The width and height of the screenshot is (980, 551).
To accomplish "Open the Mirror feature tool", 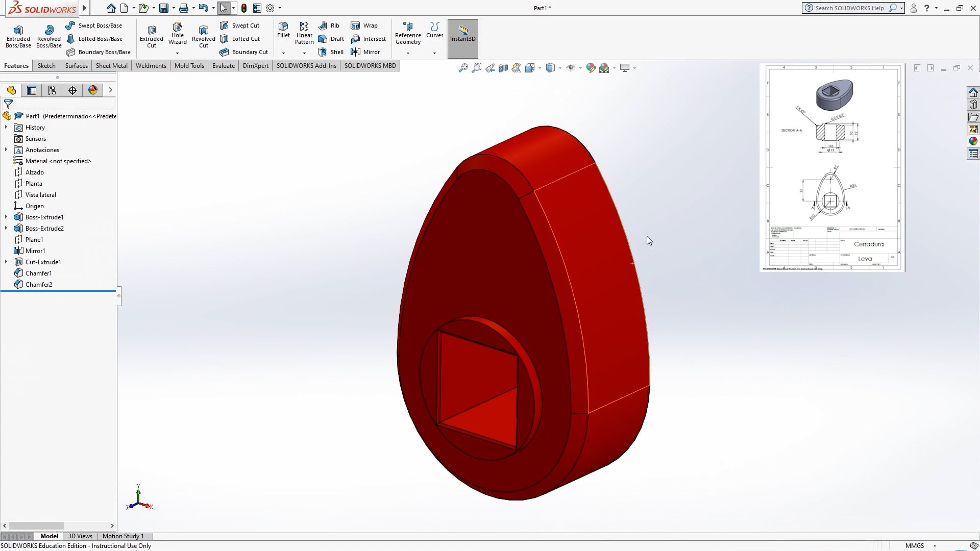I will pos(365,52).
